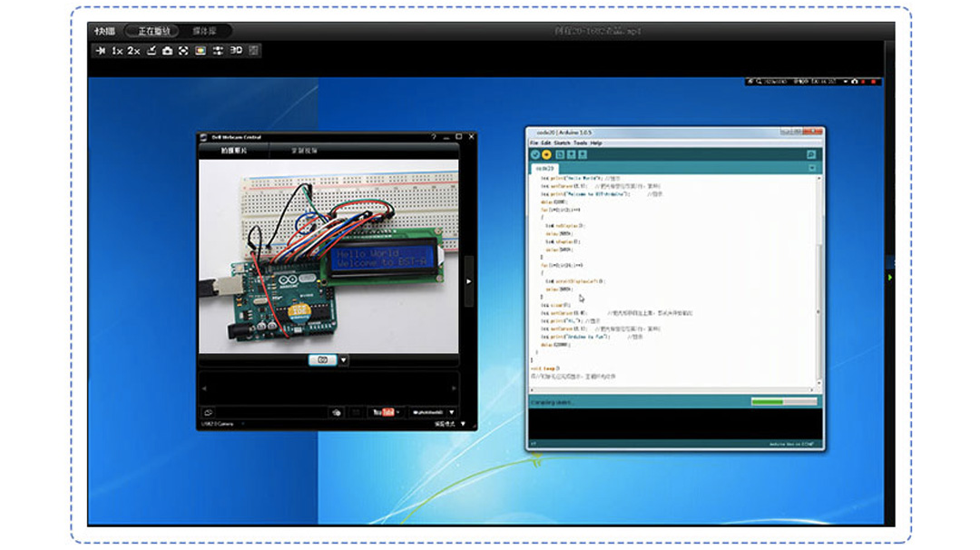This screenshot has height=550, width=980.
Task: Set video size to 2x
Action: click(x=133, y=51)
